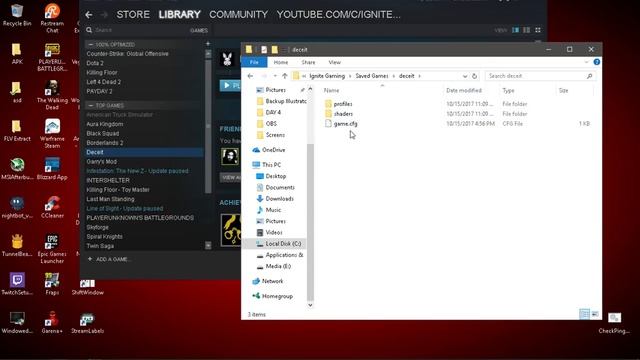Switch Explorer to details view
The height and width of the screenshot is (360, 640).
pos(584,314)
